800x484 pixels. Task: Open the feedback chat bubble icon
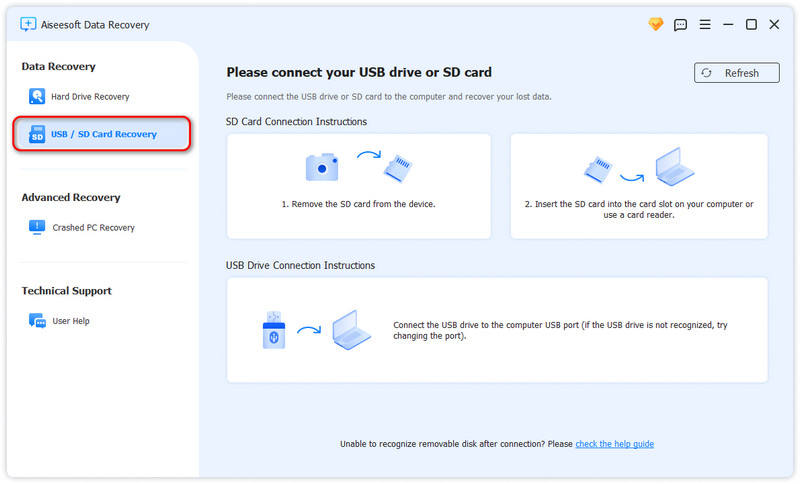681,25
